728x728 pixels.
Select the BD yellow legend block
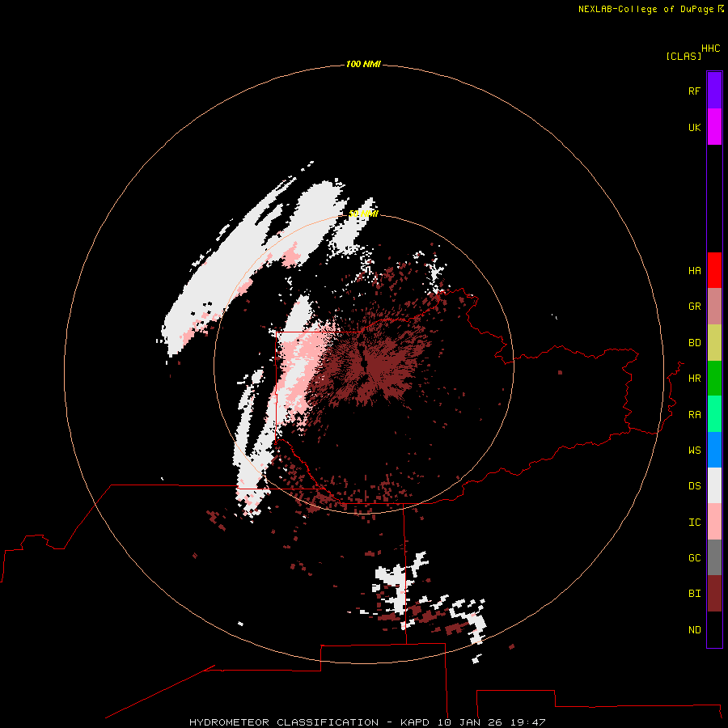coord(714,343)
